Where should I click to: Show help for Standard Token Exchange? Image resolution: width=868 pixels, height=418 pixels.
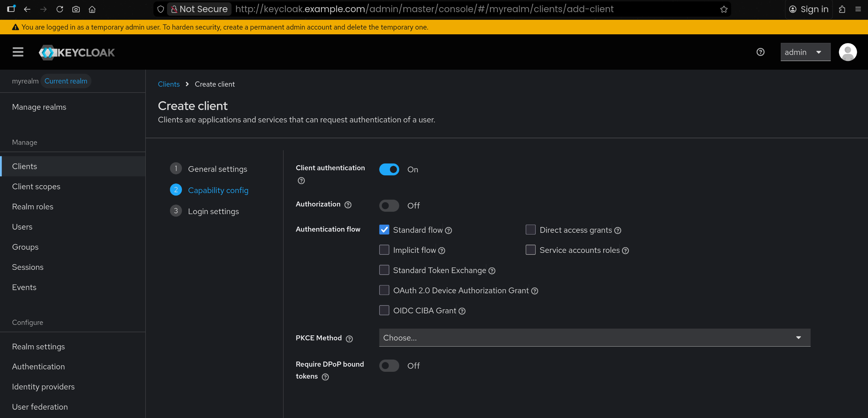[492, 271]
